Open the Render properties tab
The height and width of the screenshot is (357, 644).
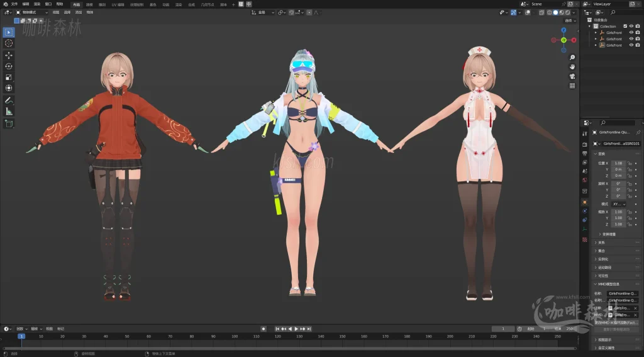coord(585,144)
